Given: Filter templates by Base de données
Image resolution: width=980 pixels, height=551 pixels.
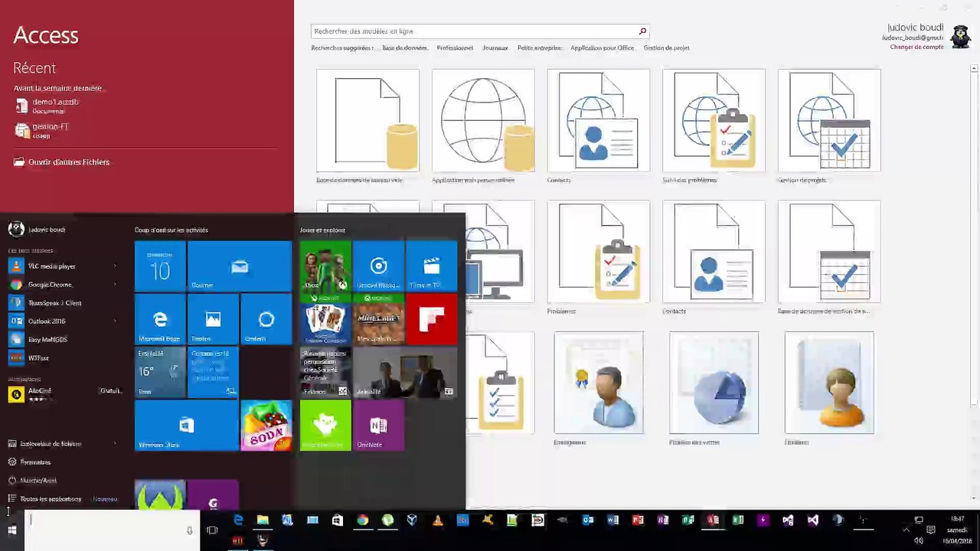Looking at the screenshot, I should pos(405,47).
